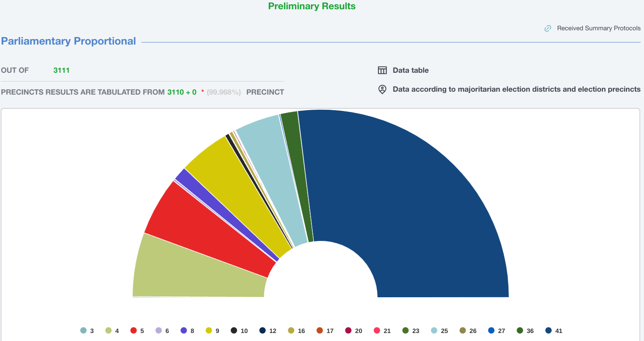Screen dimensions: 644x341
Task: Click the map pin location icon
Action: 382,89
